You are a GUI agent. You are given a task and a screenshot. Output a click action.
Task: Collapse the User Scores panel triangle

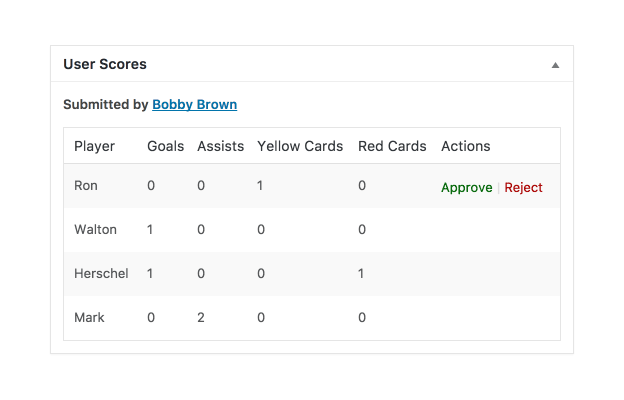[555, 65]
